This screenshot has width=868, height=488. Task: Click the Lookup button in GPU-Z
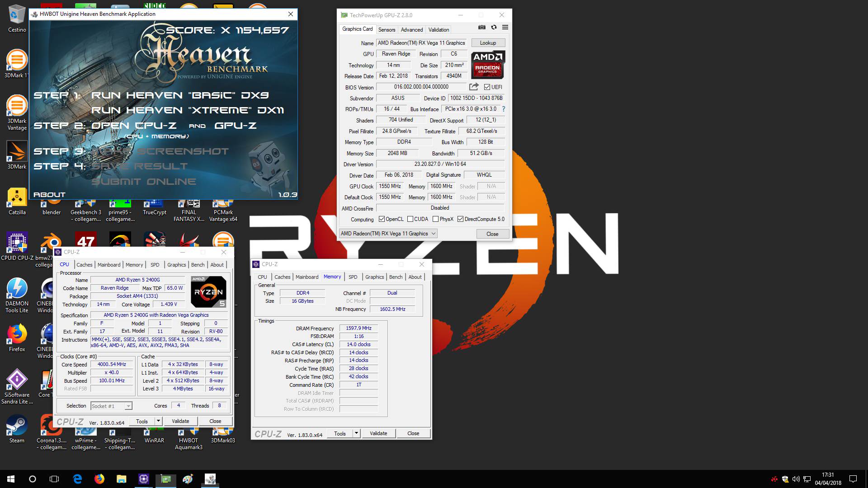click(488, 43)
